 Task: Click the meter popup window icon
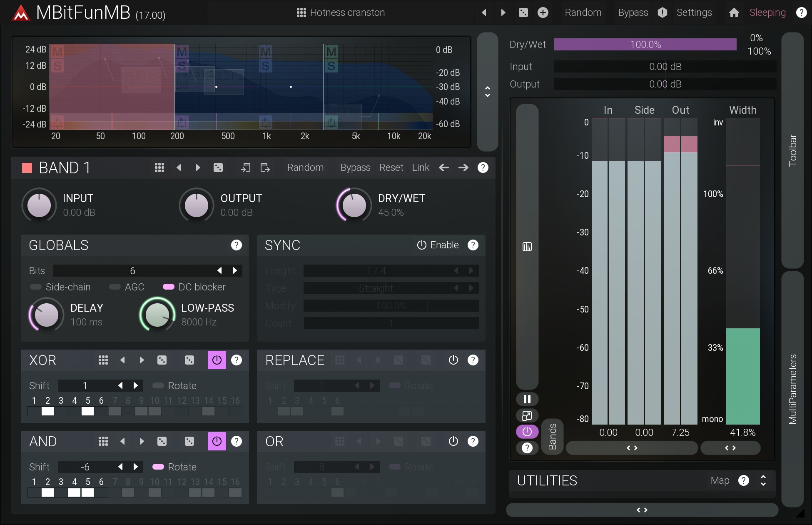pyautogui.click(x=527, y=415)
